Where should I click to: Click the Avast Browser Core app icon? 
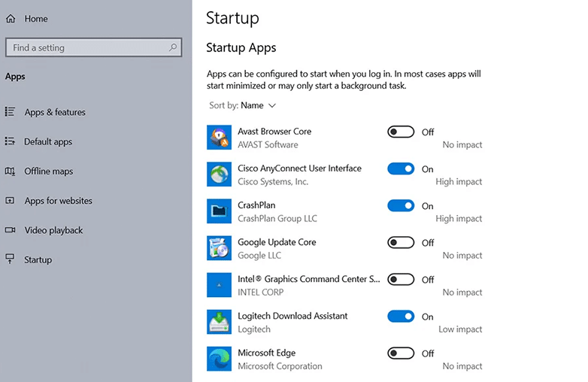point(219,138)
